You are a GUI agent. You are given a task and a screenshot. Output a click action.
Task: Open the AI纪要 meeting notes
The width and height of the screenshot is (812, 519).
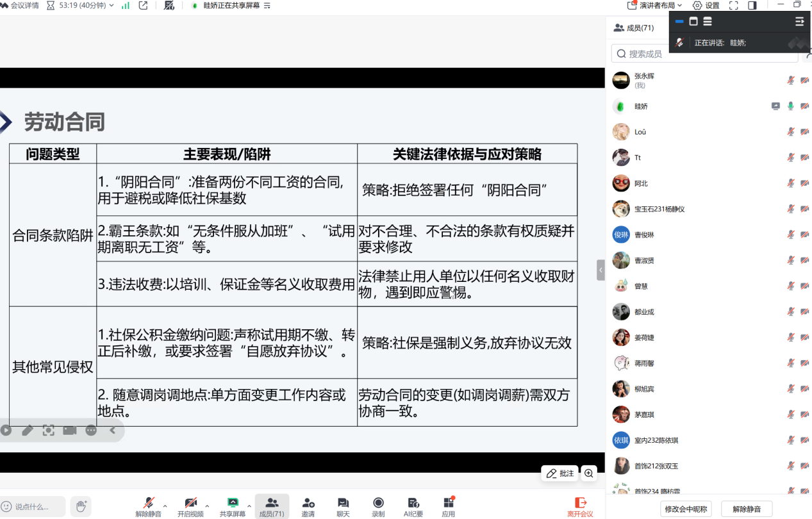click(x=413, y=506)
